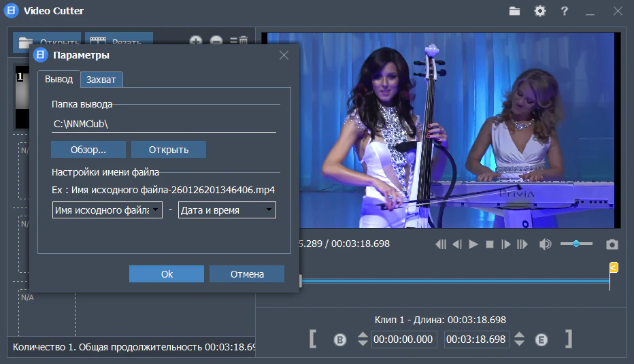The image size is (634, 364).
Task: Click the clip end time field
Action: [476, 340]
